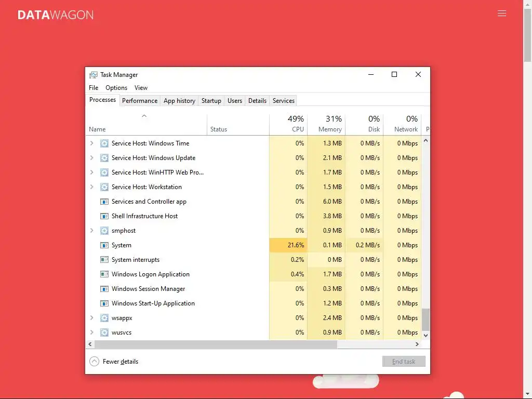Image resolution: width=532 pixels, height=399 pixels.
Task: Switch to the Startup tab
Action: coord(211,101)
